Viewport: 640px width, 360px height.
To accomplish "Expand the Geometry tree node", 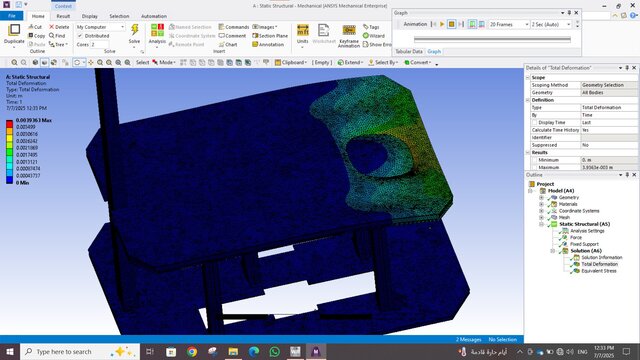I will (x=542, y=198).
